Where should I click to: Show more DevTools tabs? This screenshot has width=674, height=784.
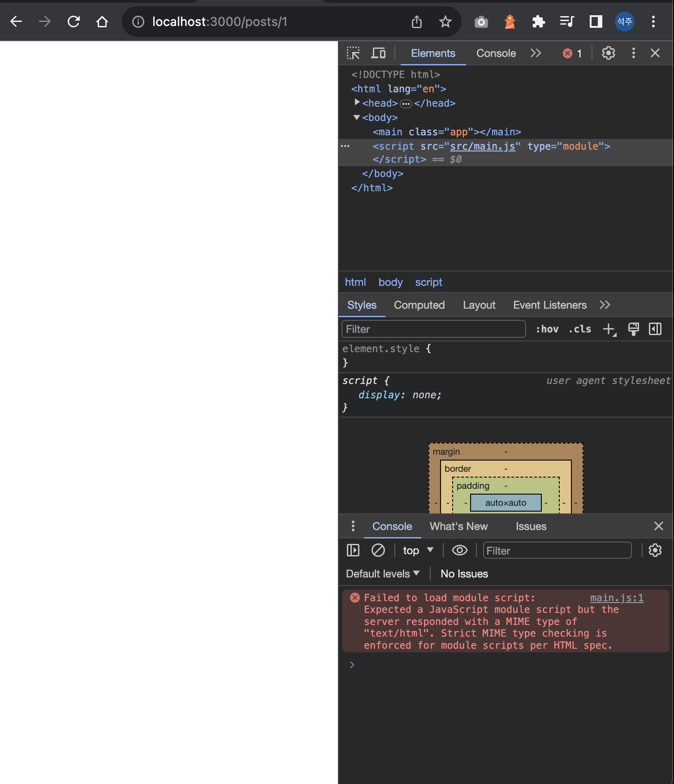point(536,53)
